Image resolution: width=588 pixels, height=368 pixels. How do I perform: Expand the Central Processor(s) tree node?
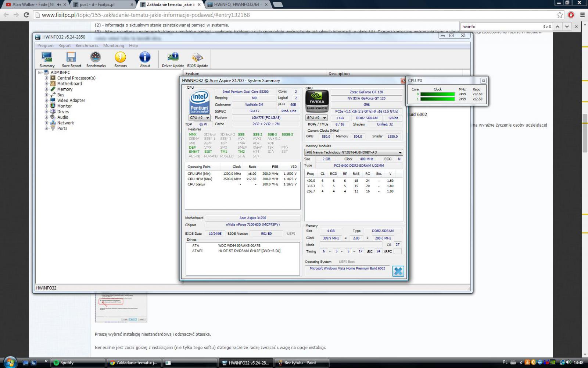[46, 78]
